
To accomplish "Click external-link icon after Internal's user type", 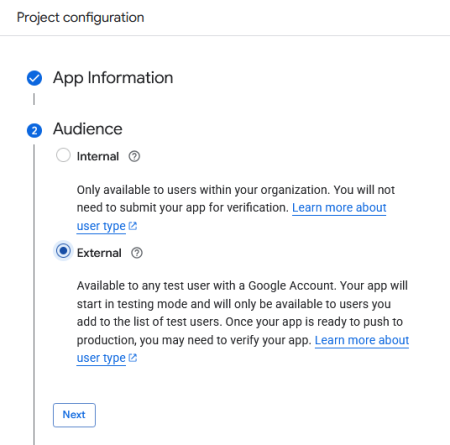I will coord(133,226).
